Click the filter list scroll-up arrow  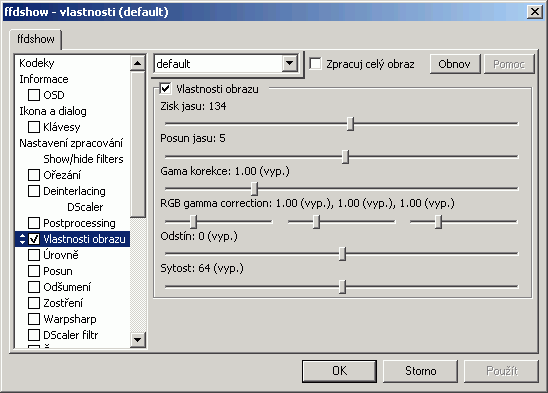click(x=138, y=63)
